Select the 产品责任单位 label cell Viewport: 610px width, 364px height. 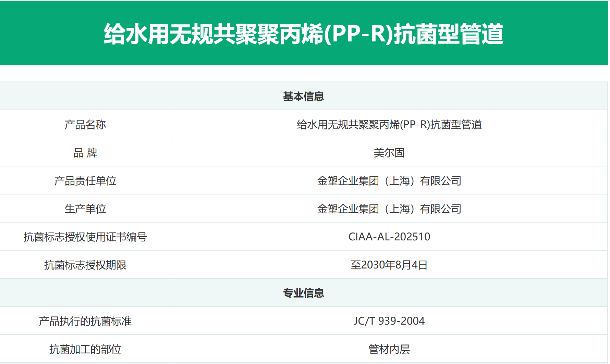[x=85, y=181]
